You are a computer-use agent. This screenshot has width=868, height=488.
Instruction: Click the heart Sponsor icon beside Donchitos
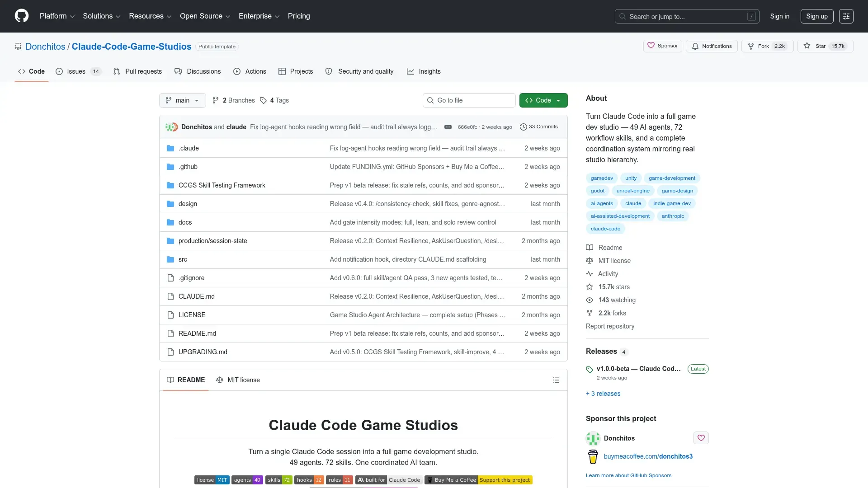click(x=701, y=438)
